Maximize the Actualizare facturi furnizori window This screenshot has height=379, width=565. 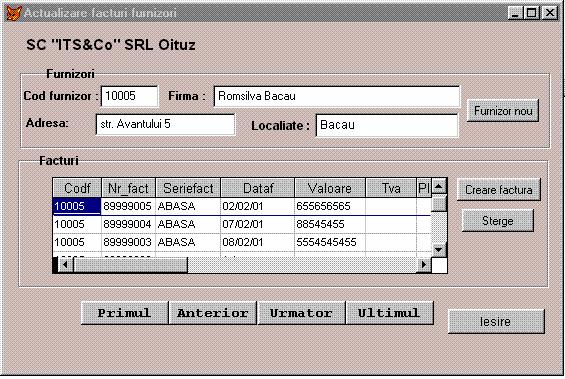click(532, 13)
